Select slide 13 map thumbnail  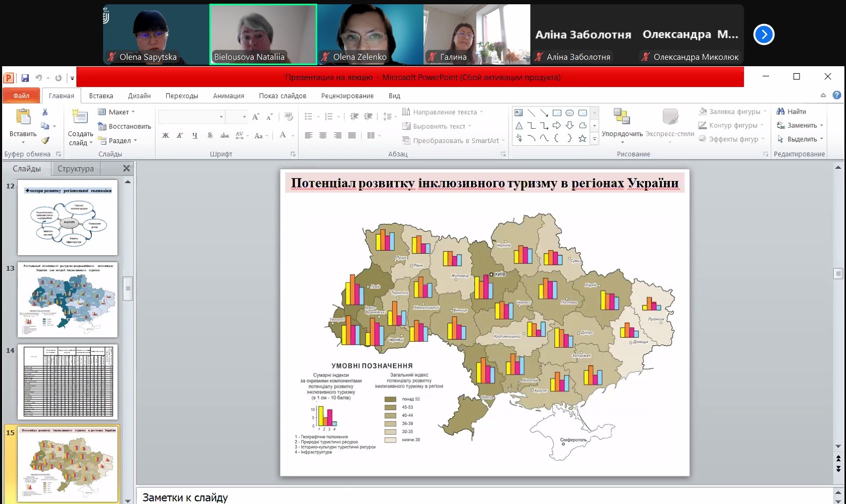[x=67, y=300]
